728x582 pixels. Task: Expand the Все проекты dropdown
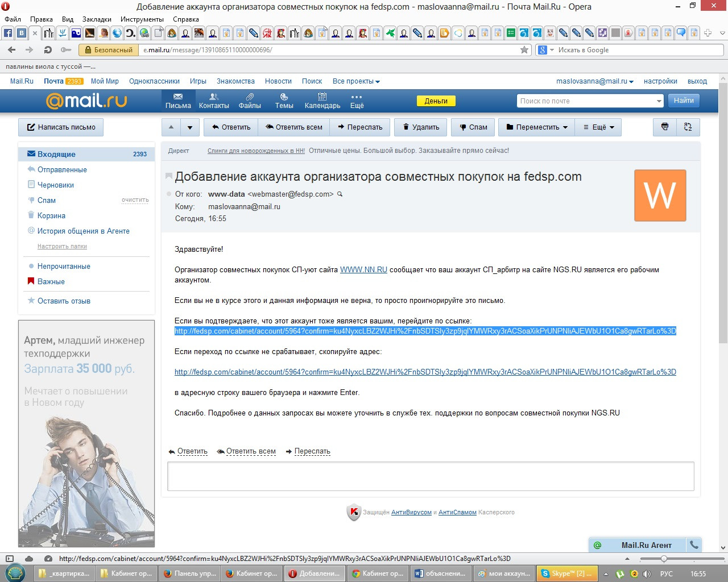point(356,81)
